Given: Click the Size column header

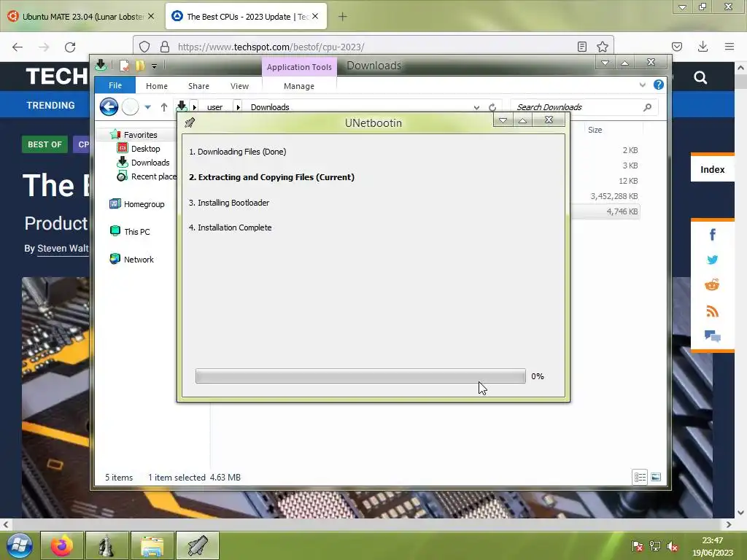Looking at the screenshot, I should coord(595,130).
